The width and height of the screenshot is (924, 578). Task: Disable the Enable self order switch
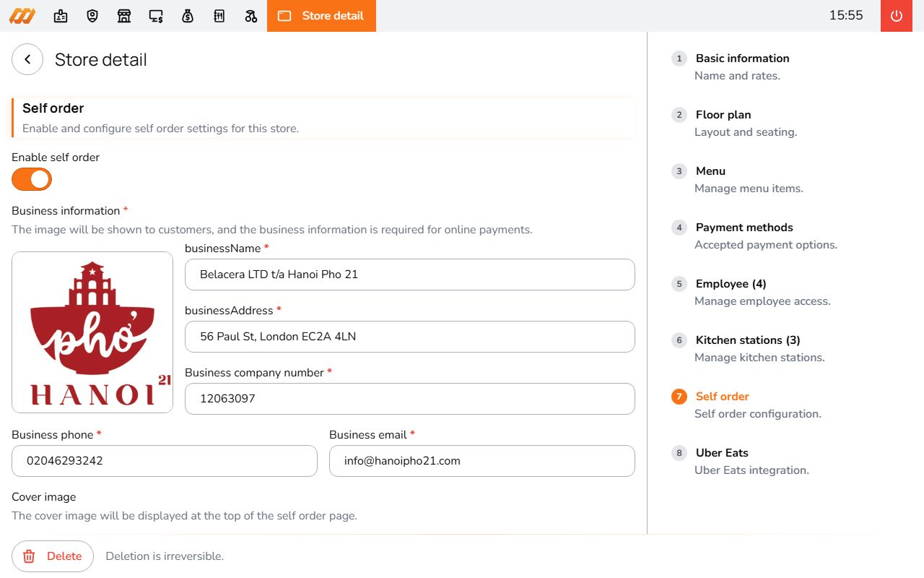point(32,179)
